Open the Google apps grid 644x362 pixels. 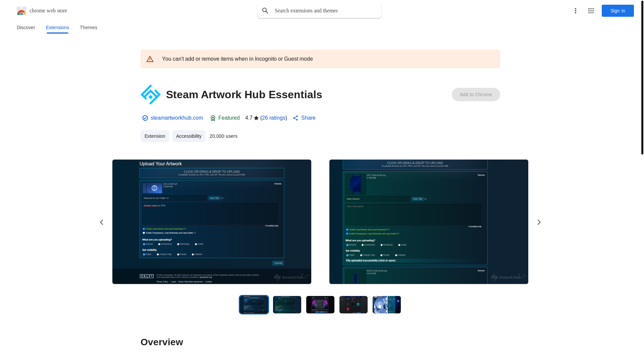591,11
